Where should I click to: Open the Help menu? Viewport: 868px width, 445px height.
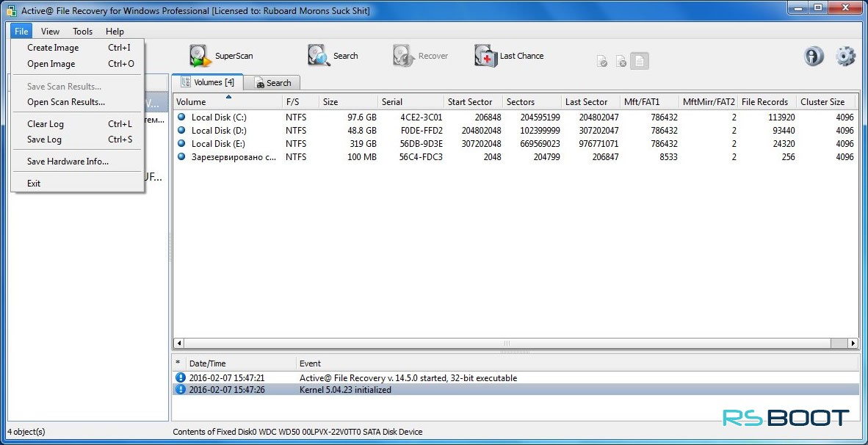click(115, 32)
